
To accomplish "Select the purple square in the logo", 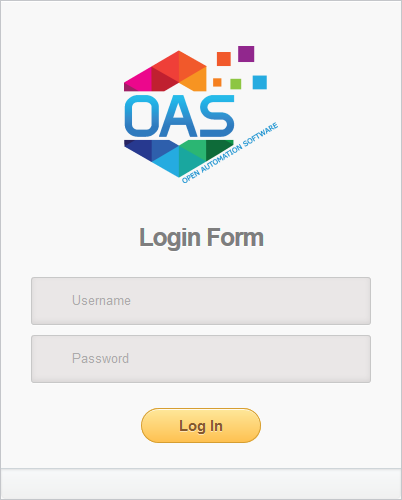I will click(246, 54).
